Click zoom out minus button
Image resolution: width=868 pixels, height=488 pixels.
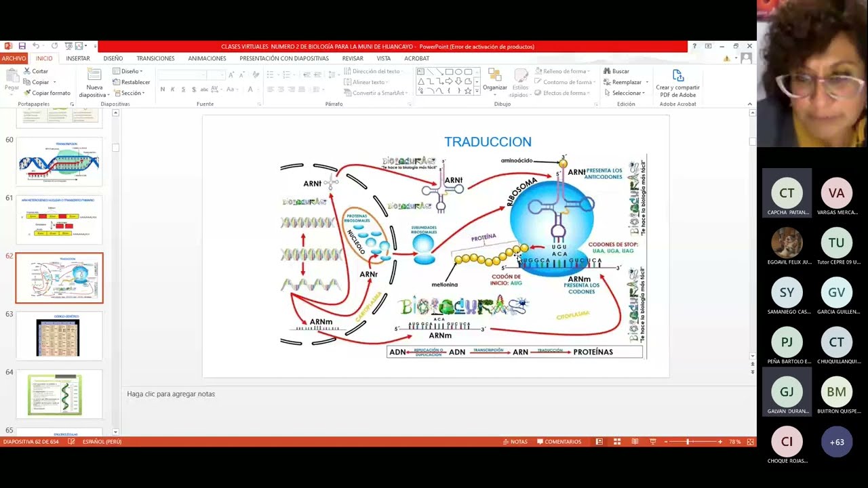coord(666,441)
